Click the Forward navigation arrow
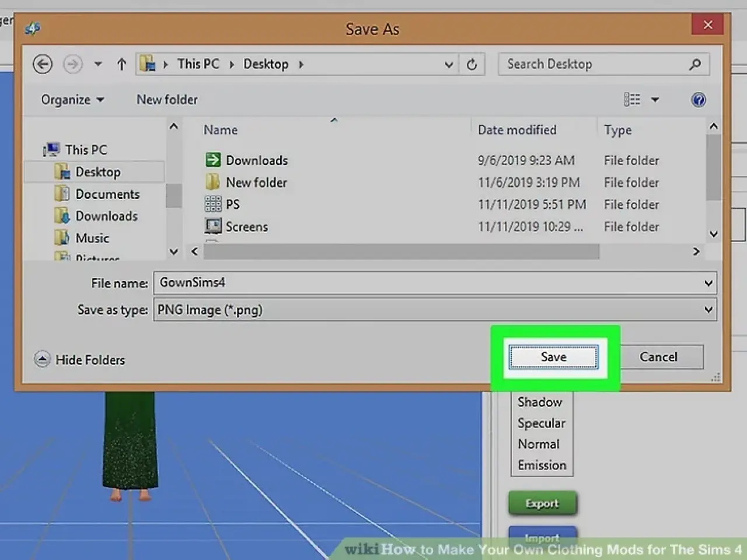747x560 pixels. coord(72,64)
